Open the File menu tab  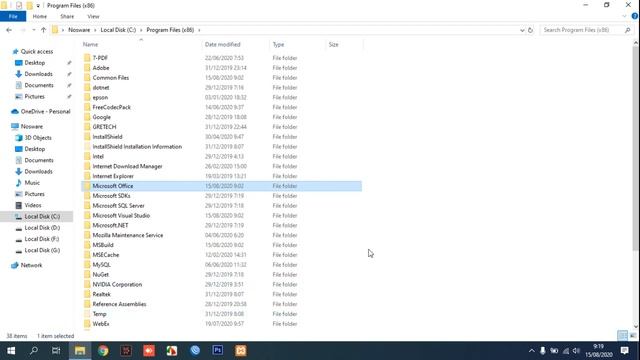pos(13,16)
